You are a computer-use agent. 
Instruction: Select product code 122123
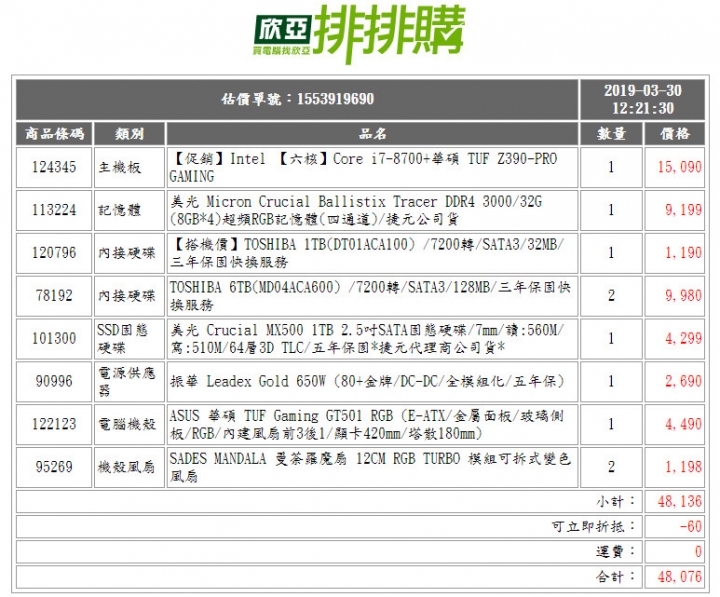[x=54, y=424]
